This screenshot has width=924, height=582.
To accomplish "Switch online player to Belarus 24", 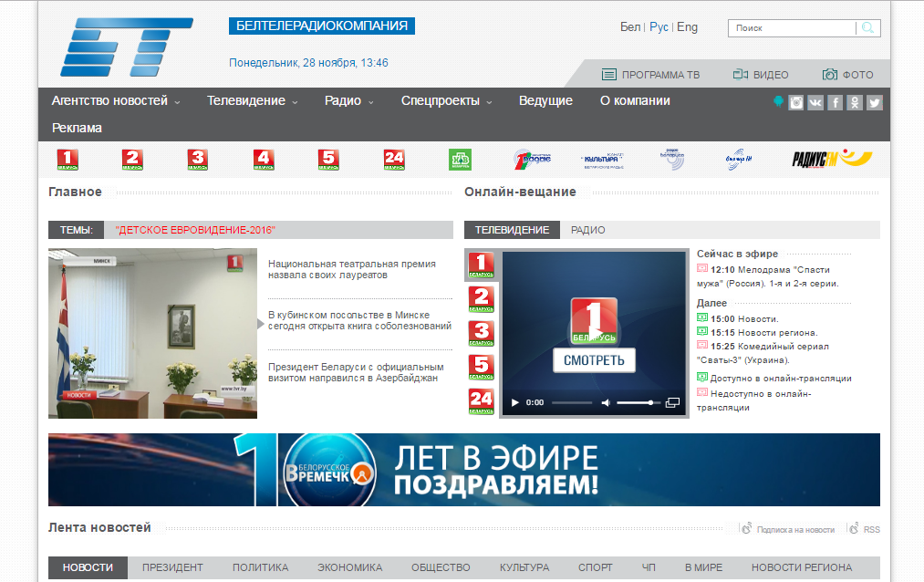I will tap(482, 401).
